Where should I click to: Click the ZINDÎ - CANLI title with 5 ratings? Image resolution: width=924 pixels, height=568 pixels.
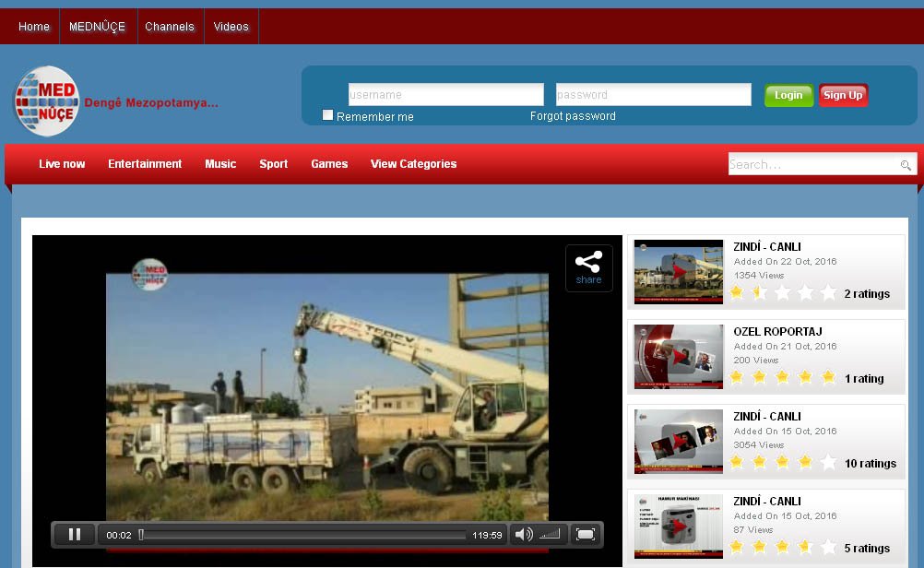pos(767,501)
